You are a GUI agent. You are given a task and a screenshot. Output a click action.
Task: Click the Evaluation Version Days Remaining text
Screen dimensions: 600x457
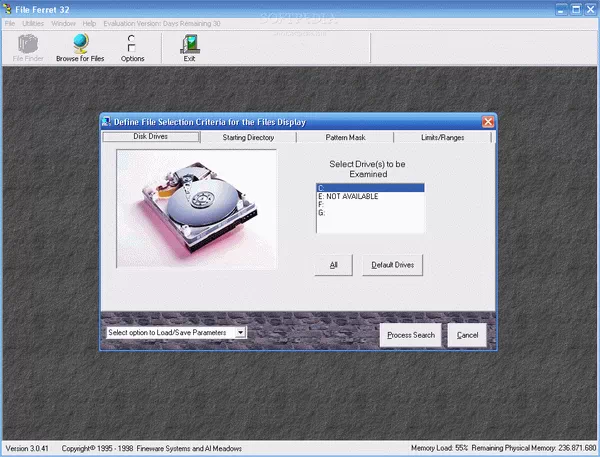click(x=162, y=24)
